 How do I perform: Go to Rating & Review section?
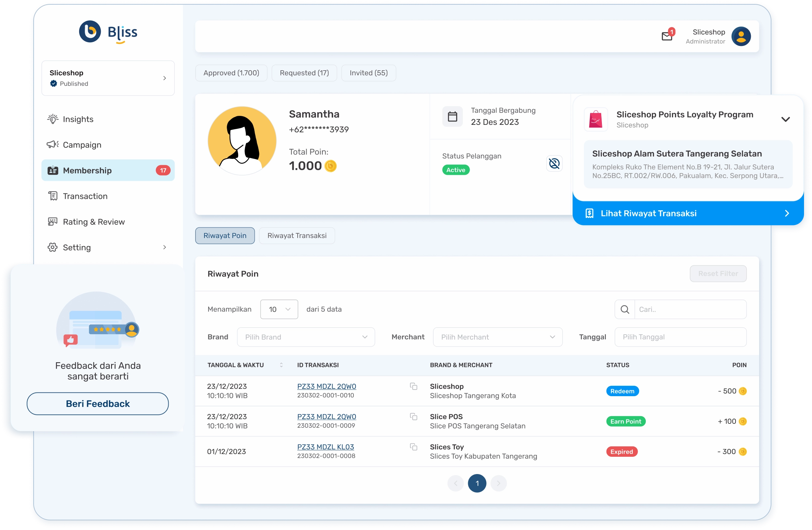coord(93,222)
